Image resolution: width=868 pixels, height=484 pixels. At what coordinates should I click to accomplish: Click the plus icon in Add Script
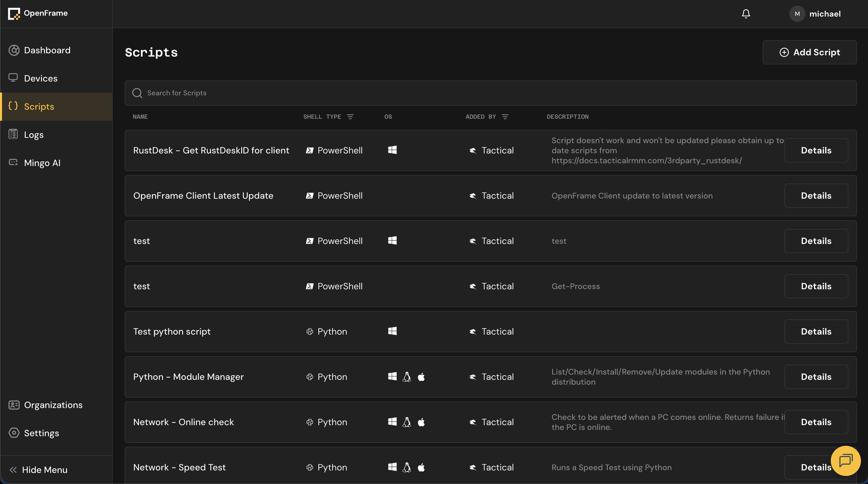pyautogui.click(x=784, y=52)
